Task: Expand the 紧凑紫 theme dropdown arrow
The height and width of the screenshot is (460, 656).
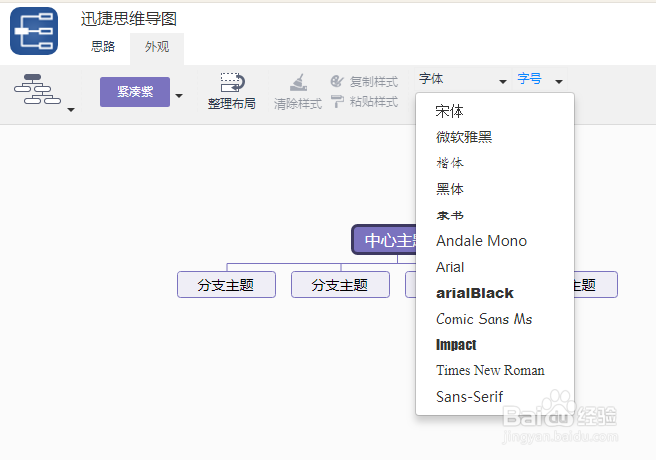Action: (x=179, y=97)
